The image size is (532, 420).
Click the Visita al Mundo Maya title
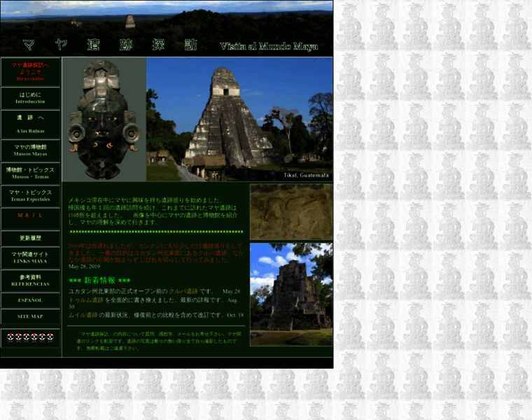pos(269,46)
